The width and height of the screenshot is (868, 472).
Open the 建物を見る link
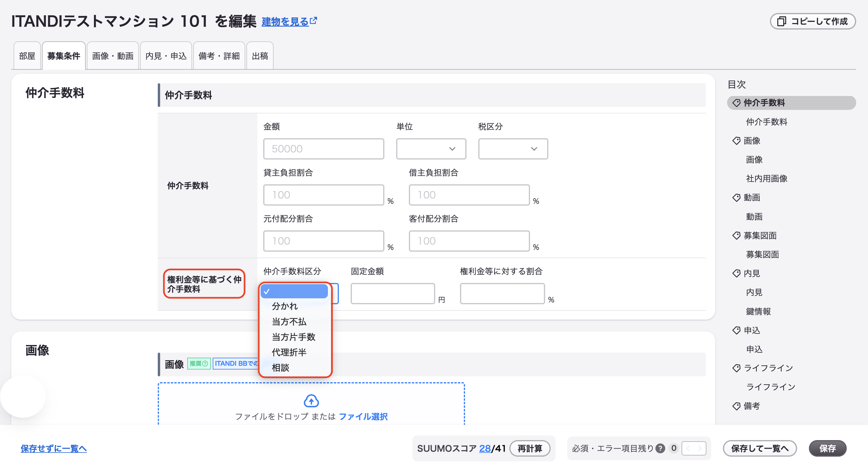point(285,22)
